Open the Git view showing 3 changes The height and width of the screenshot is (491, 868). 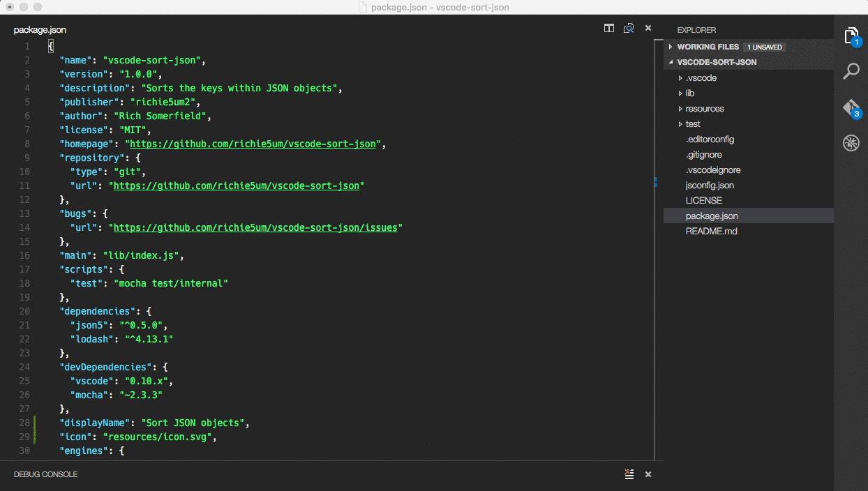point(851,107)
